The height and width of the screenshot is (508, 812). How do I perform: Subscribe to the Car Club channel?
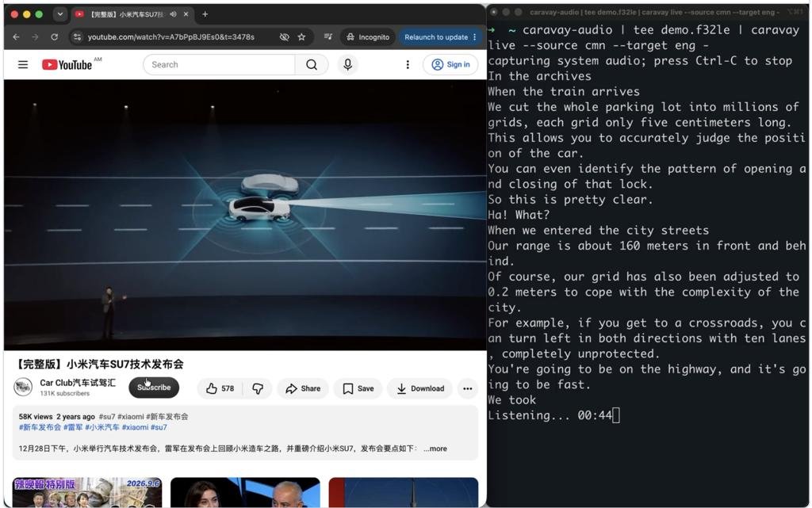point(154,388)
